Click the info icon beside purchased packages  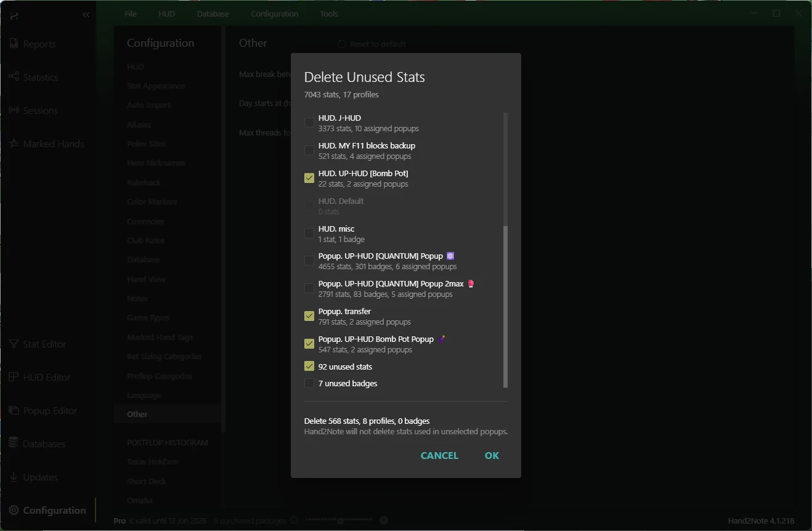294,521
